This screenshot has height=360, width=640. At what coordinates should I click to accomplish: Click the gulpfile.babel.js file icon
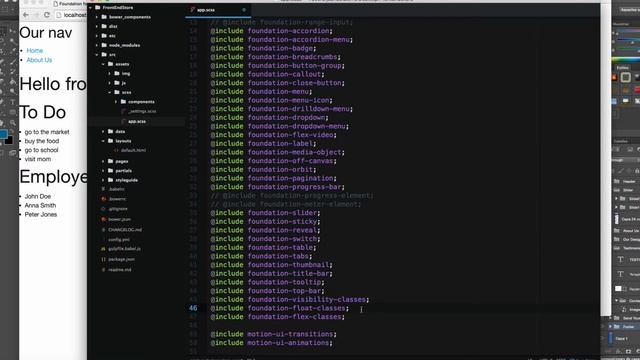pyautogui.click(x=104, y=249)
